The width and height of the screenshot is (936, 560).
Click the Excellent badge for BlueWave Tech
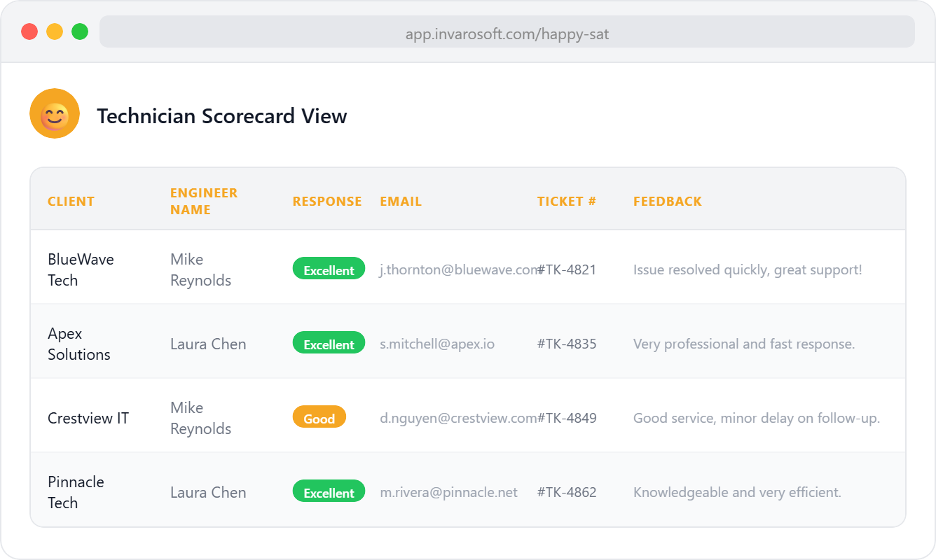(329, 269)
